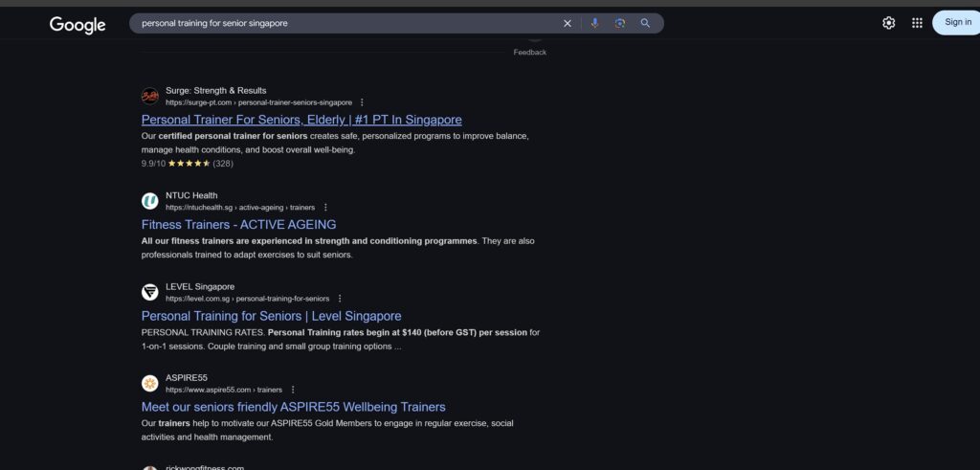Viewport: 980px width, 470px height.
Task: Open the Google apps grid
Action: 917,23
